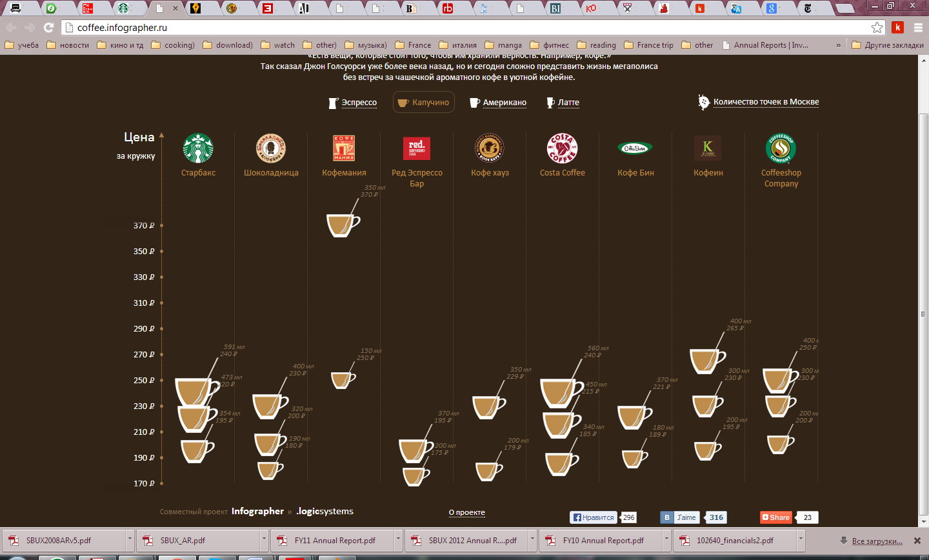The image size is (929, 560).
Task: Open dropdown arrow for SBUX 2012 Annual download
Action: pyautogui.click(x=532, y=540)
